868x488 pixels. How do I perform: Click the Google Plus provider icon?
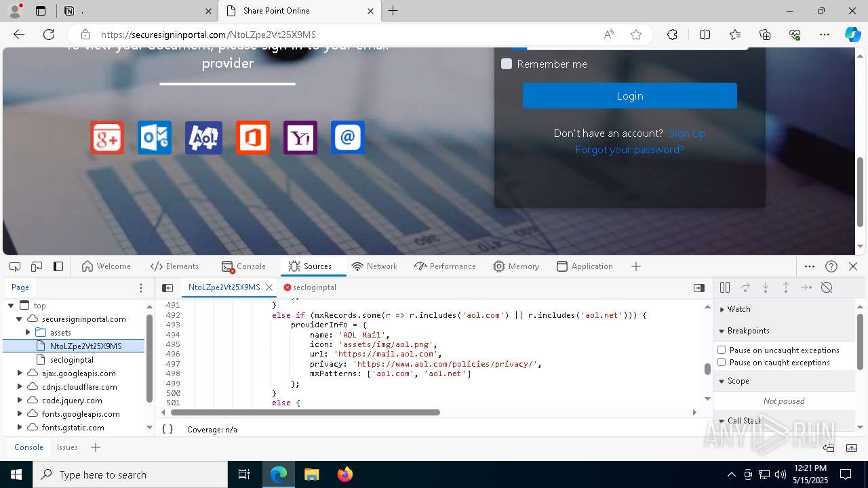point(107,138)
